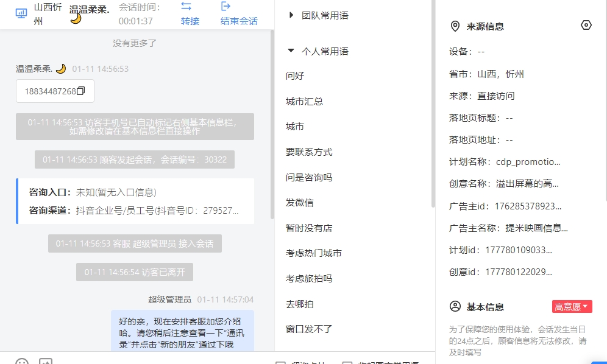Screen dimensions: 607x364
Task: Select the 窗口发不了 quick phrase
Action: (309, 329)
